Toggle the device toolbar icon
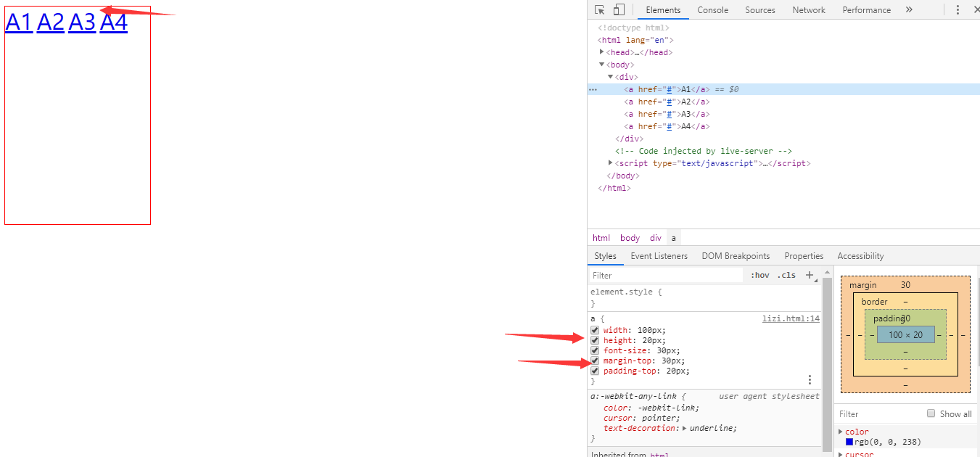The height and width of the screenshot is (457, 980). 619,9
